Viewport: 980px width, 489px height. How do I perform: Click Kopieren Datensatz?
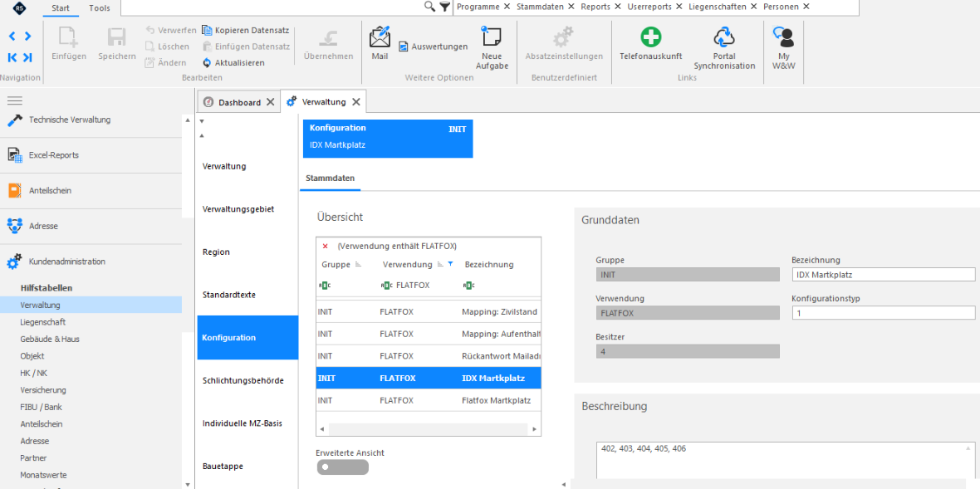[x=246, y=30]
